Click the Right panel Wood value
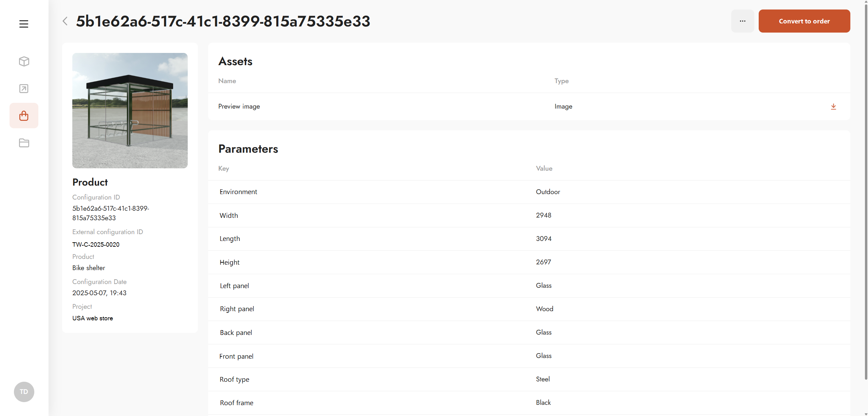The width and height of the screenshot is (868, 416). pyautogui.click(x=544, y=309)
